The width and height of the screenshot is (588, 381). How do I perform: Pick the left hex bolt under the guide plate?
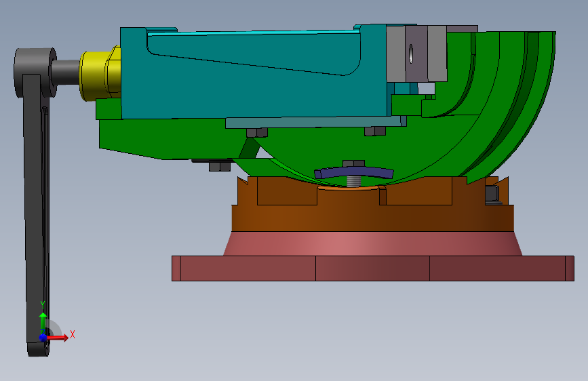(x=257, y=132)
